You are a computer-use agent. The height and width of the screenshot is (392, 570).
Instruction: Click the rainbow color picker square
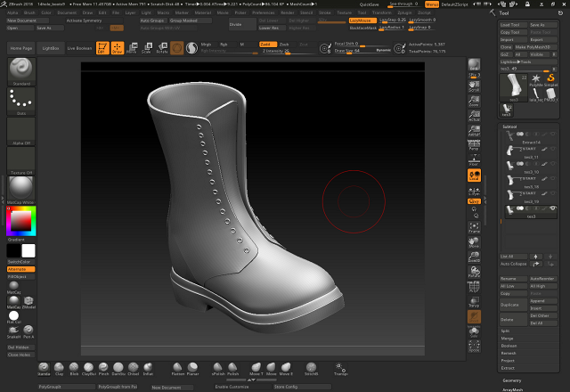(x=20, y=219)
